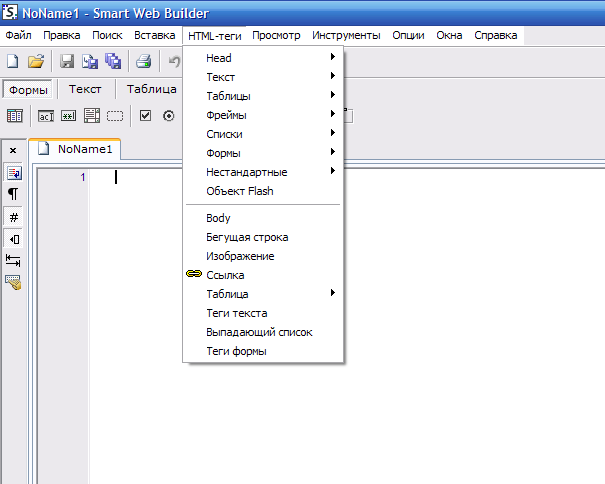Click line number 1 in gutter

point(83,177)
